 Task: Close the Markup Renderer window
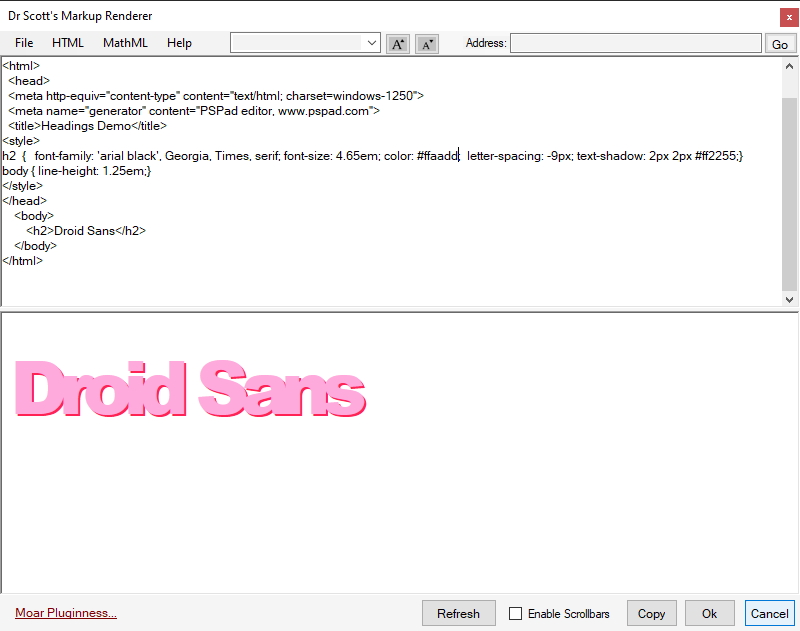789,17
